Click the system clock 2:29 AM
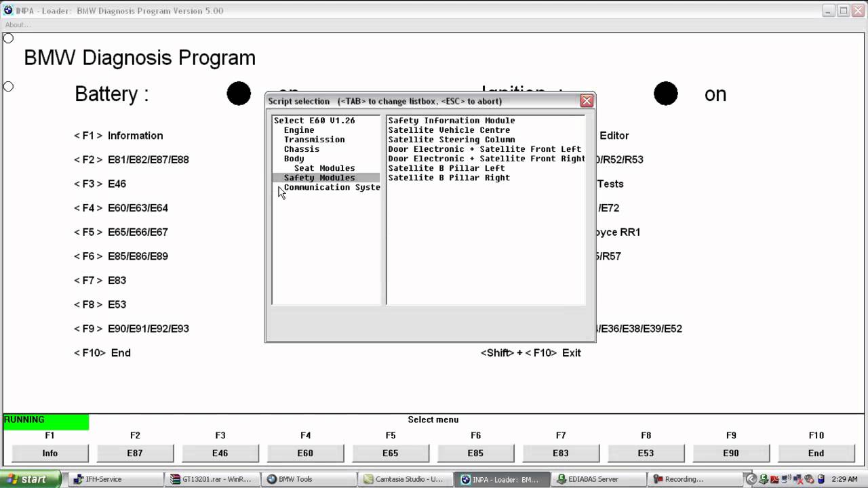Screen dimensions: 868x488 coord(845,479)
